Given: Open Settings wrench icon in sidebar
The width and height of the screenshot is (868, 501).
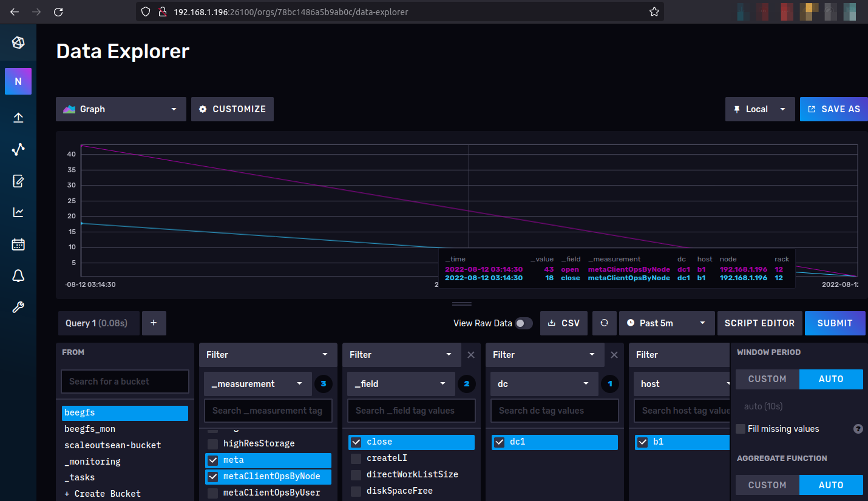Looking at the screenshot, I should 18,308.
